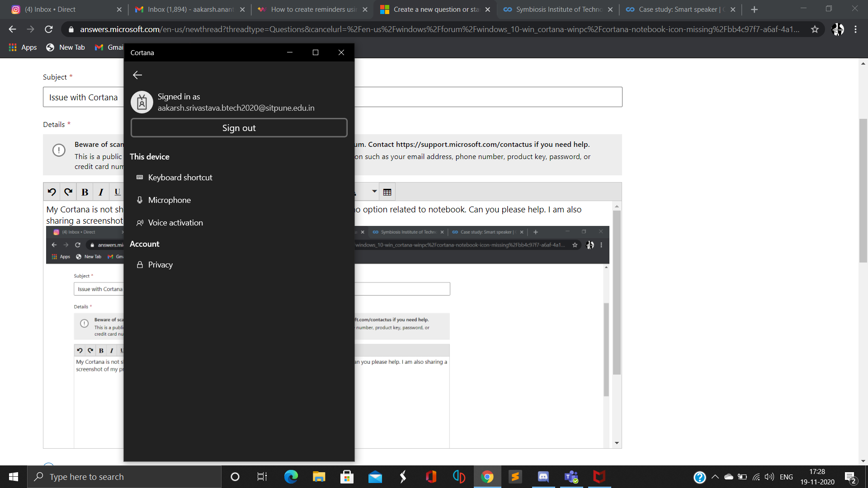
Task: Switch to Chrome via taskbar icon
Action: coord(487,477)
